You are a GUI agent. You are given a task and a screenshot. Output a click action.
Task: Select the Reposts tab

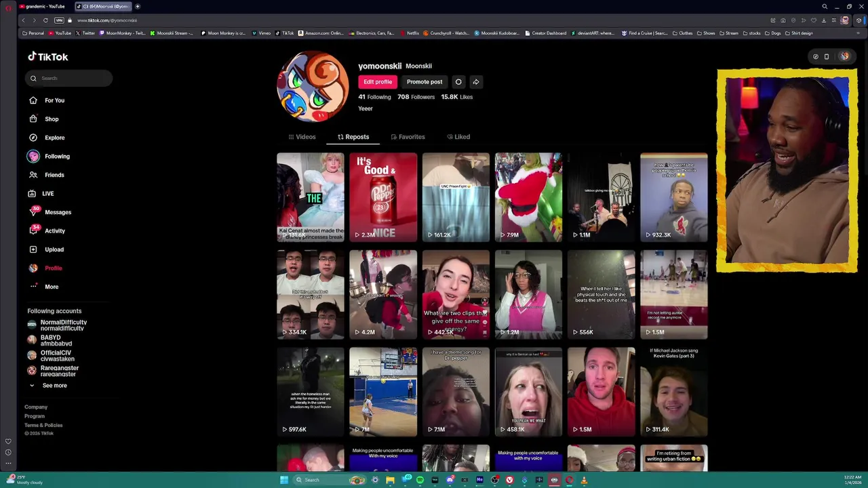pyautogui.click(x=353, y=137)
